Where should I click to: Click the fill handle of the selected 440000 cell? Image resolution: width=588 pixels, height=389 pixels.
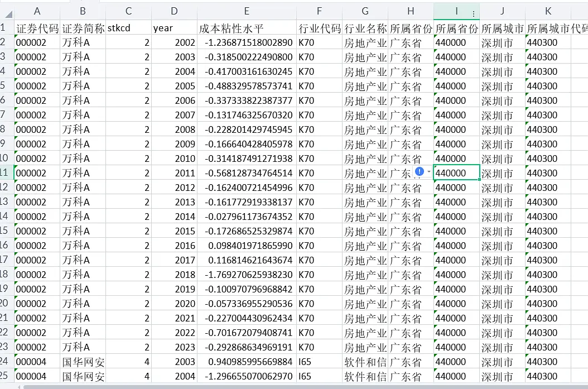click(x=479, y=180)
